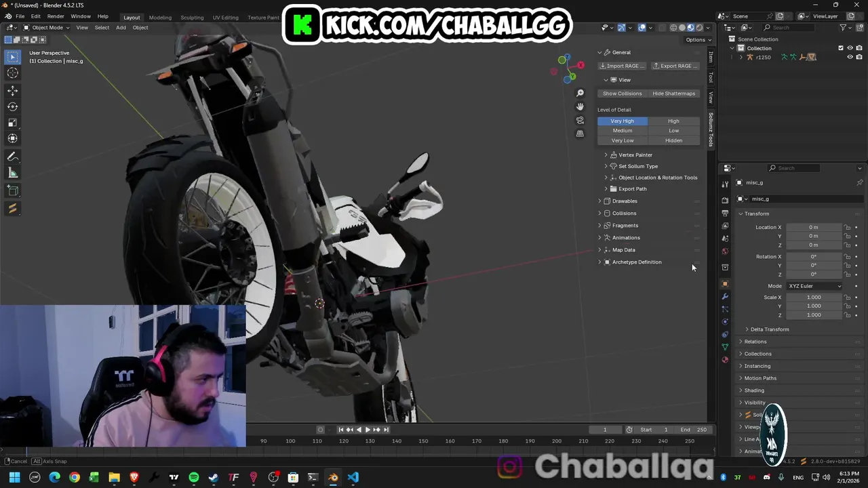Select the Cursor tool
Image resolution: width=868 pixels, height=488 pixels.
pos(13,73)
